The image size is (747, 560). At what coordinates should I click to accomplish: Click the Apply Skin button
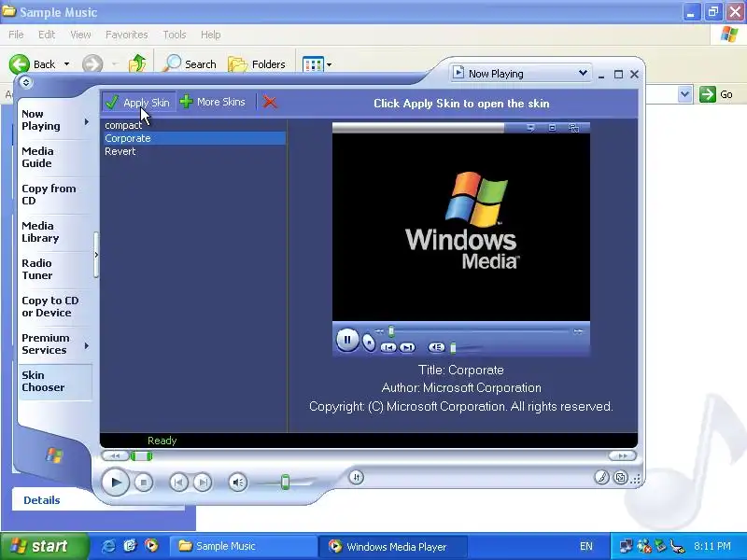coord(138,102)
